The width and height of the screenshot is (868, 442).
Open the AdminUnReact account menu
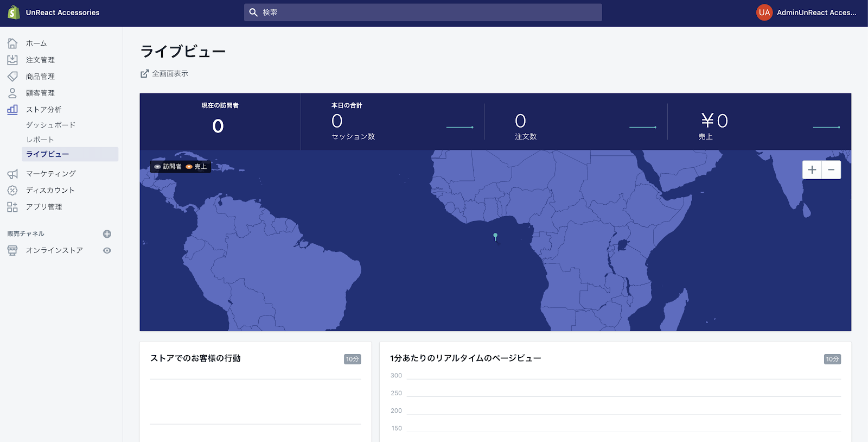point(806,12)
